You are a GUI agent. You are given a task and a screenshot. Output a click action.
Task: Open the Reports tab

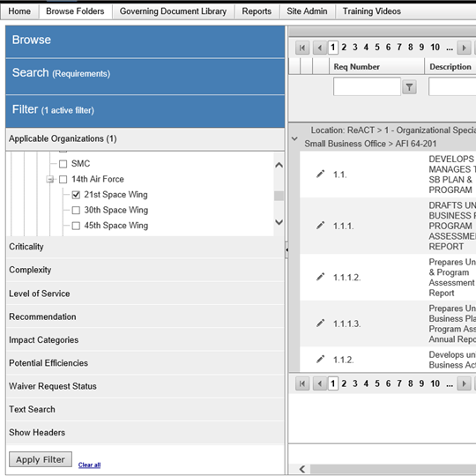tap(257, 11)
